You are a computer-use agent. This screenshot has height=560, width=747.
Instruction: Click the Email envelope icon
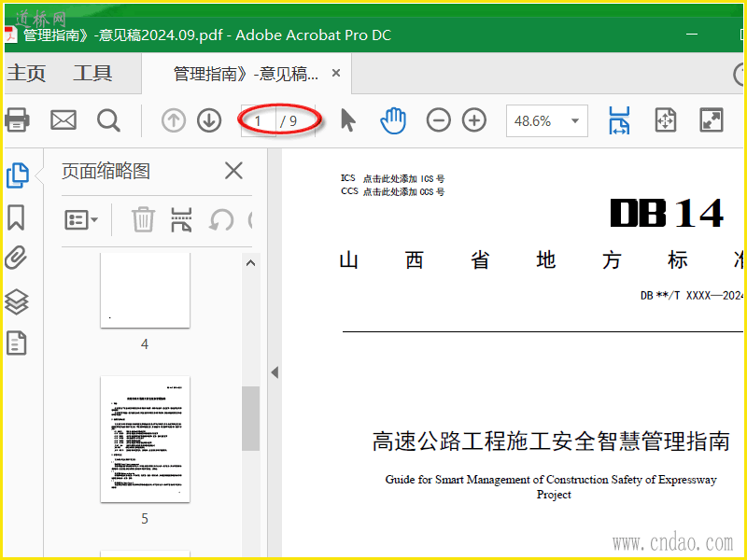(63, 120)
